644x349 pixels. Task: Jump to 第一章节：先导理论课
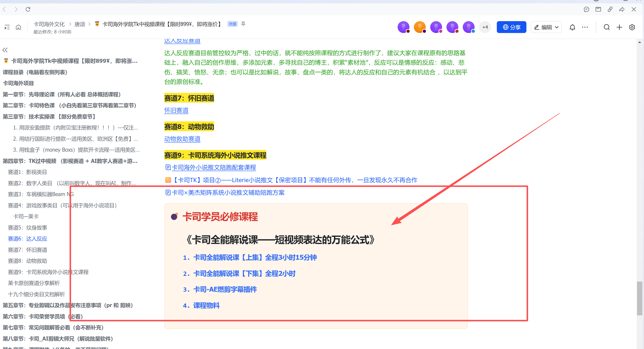pyautogui.click(x=62, y=95)
